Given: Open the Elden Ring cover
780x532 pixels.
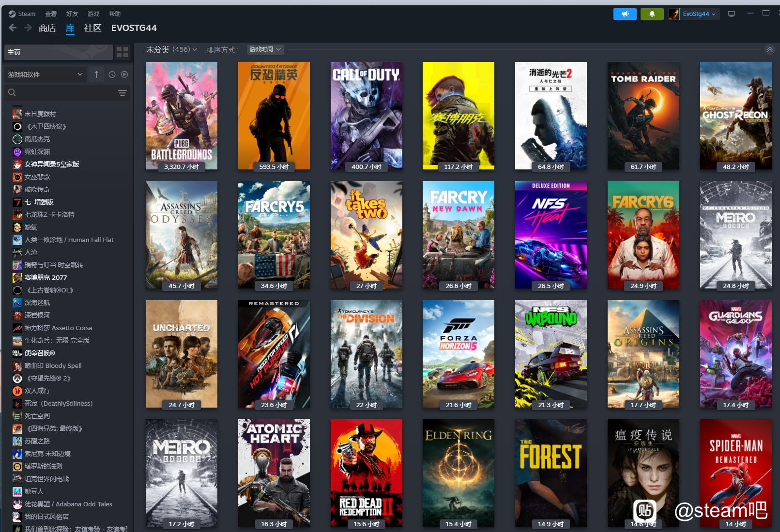Looking at the screenshot, I should tap(459, 473).
